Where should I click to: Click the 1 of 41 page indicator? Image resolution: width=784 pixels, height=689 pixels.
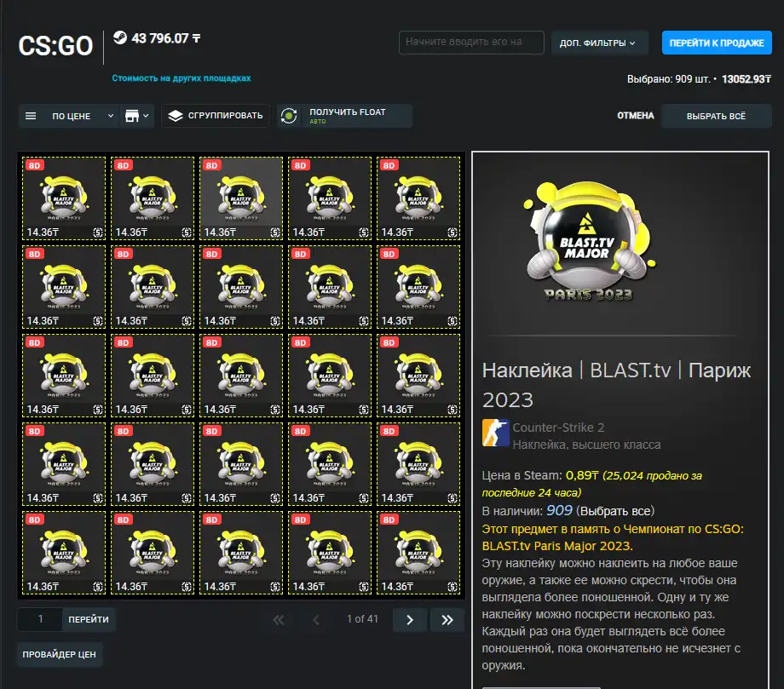[362, 619]
